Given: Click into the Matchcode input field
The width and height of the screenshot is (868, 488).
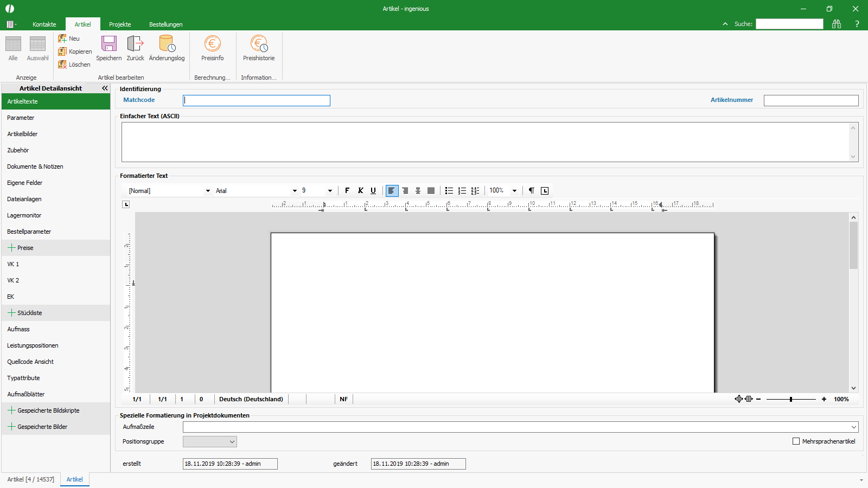Looking at the screenshot, I should 257,100.
